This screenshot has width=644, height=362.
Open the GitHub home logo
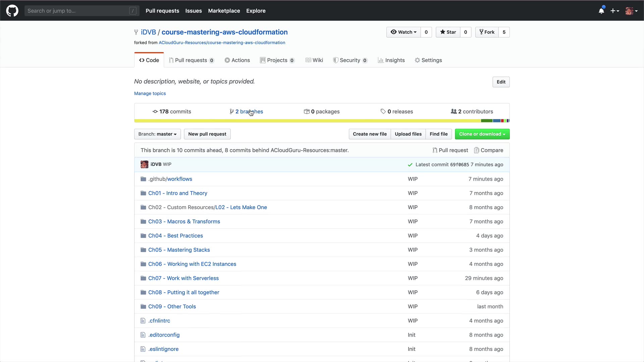coord(12,11)
